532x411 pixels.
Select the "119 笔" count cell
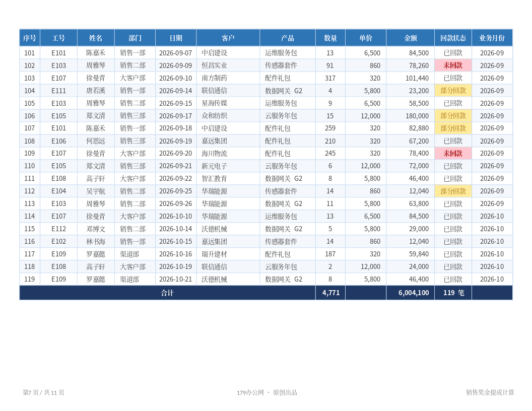tap(453, 293)
